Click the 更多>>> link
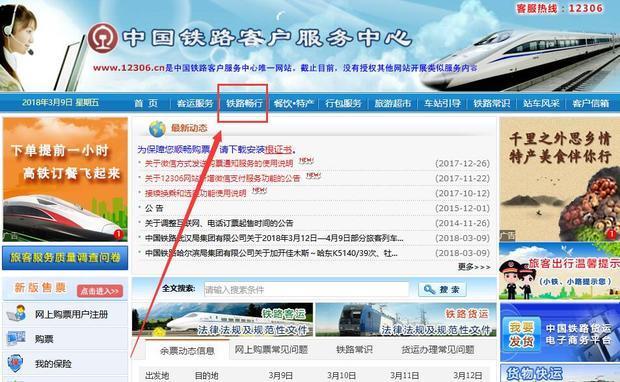This screenshot has height=382, width=620. 474,267
